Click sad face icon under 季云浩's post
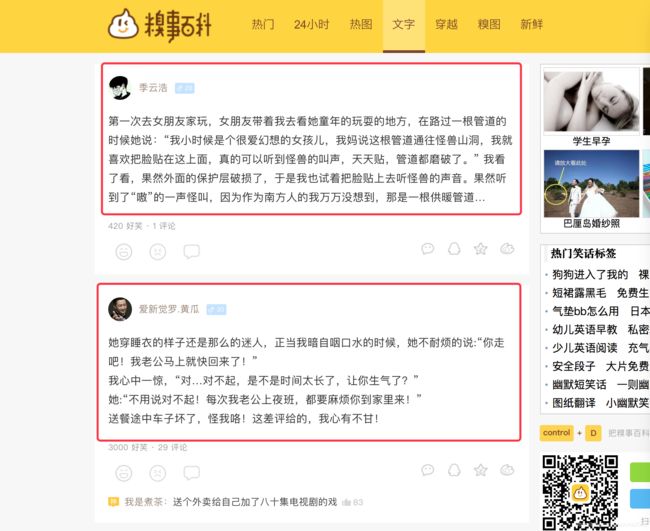 [x=158, y=252]
